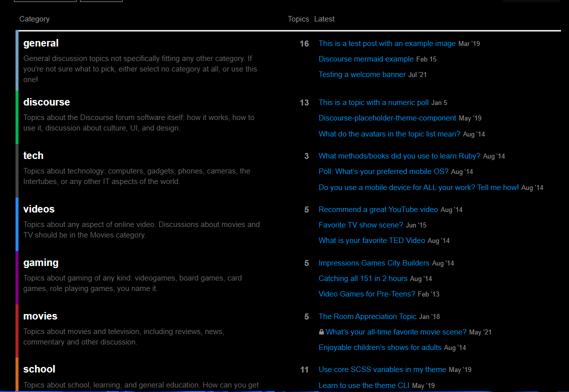The image size is (569, 392).
Task: Open 'Recommend a great YouTube video' topic
Action: click(x=378, y=209)
